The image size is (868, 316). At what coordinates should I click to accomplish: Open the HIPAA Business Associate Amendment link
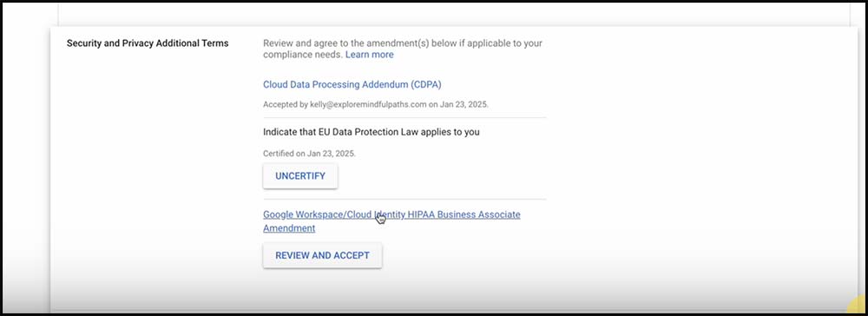click(391, 221)
